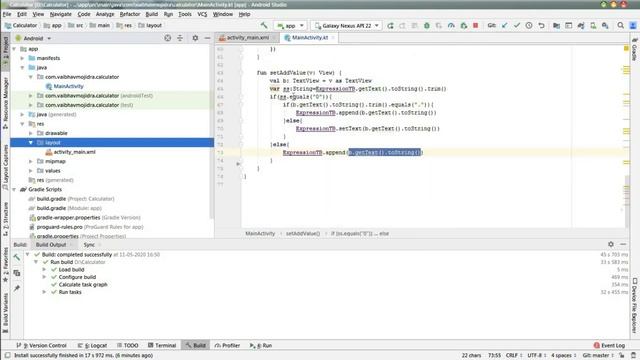This screenshot has height=360, width=640.
Task: Hide the Project panel with minus icon
Action: (x=207, y=38)
